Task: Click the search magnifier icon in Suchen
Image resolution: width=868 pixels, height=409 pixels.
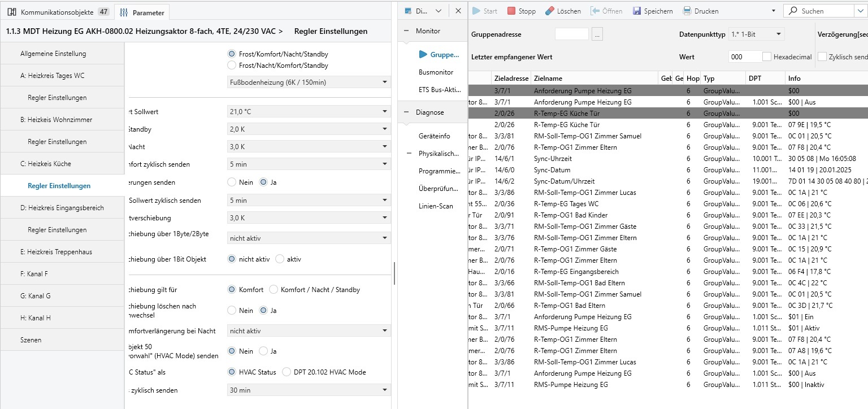Action: click(793, 11)
